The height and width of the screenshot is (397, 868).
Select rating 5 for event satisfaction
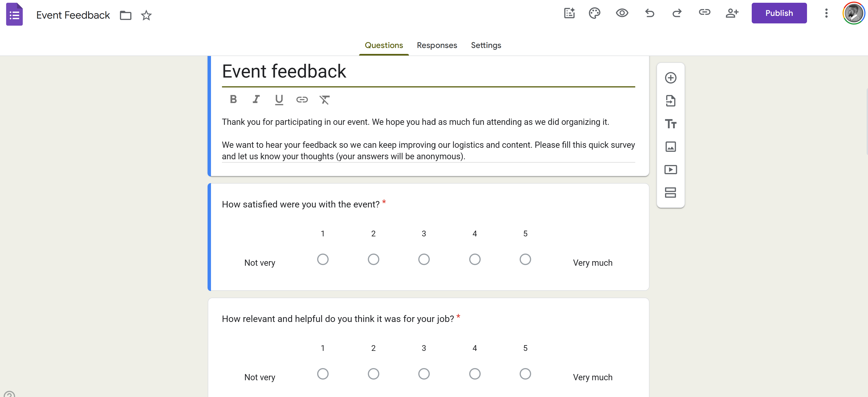coord(525,259)
